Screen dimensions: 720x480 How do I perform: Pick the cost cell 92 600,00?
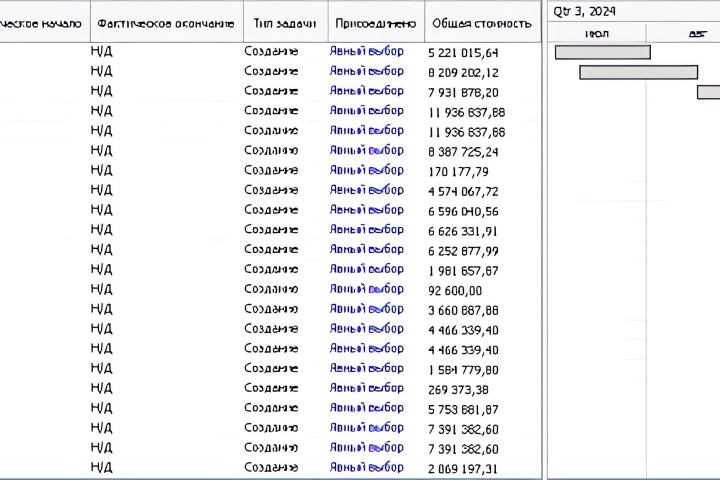[x=455, y=291]
